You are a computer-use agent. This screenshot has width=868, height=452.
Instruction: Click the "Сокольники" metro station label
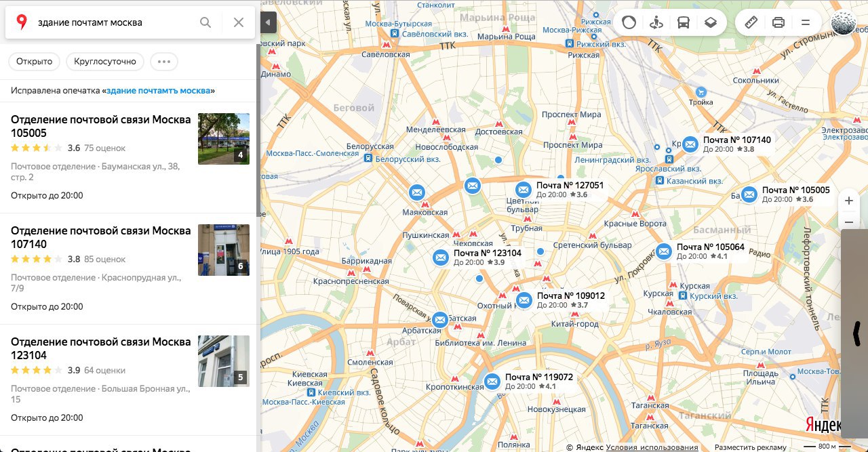pos(755,81)
